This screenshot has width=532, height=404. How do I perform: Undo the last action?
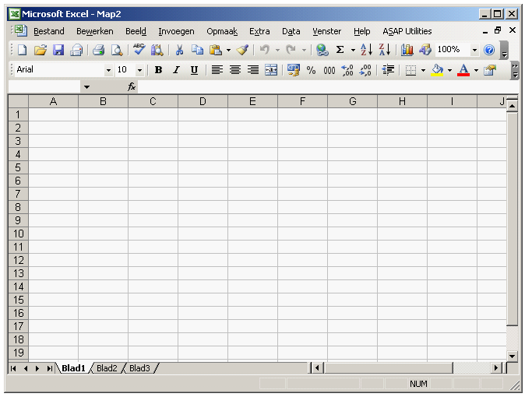point(265,50)
